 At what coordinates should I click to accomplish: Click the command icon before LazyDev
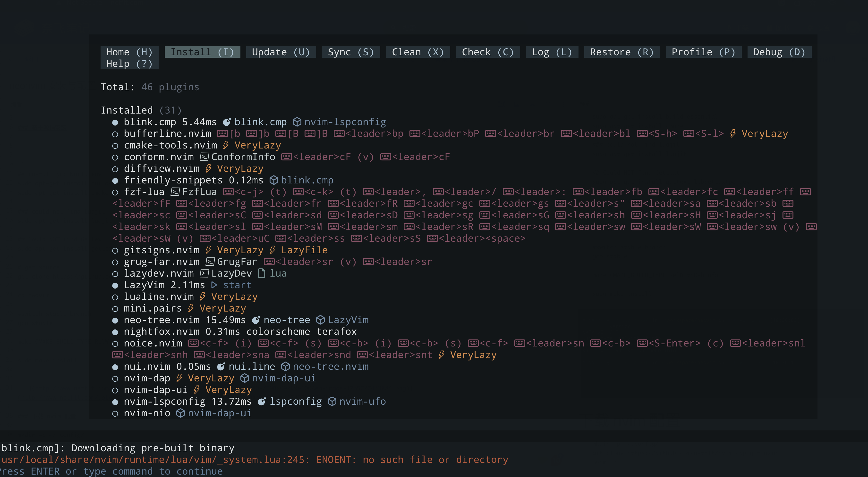point(204,273)
